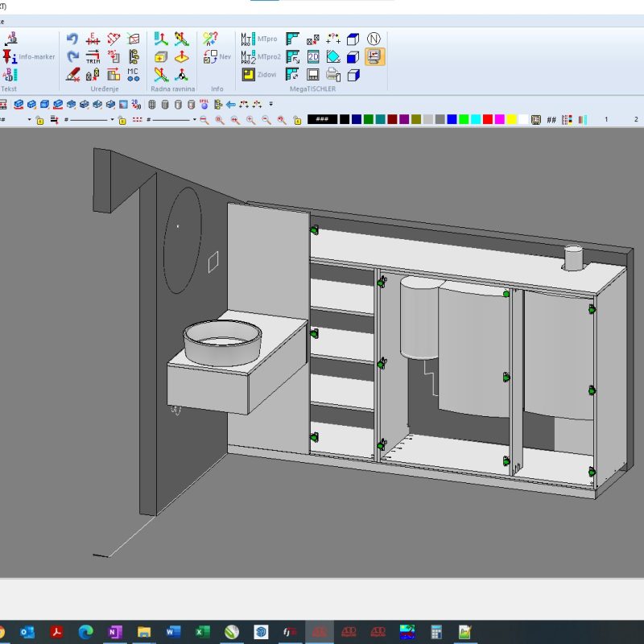Click the 2D view icon

314,56
